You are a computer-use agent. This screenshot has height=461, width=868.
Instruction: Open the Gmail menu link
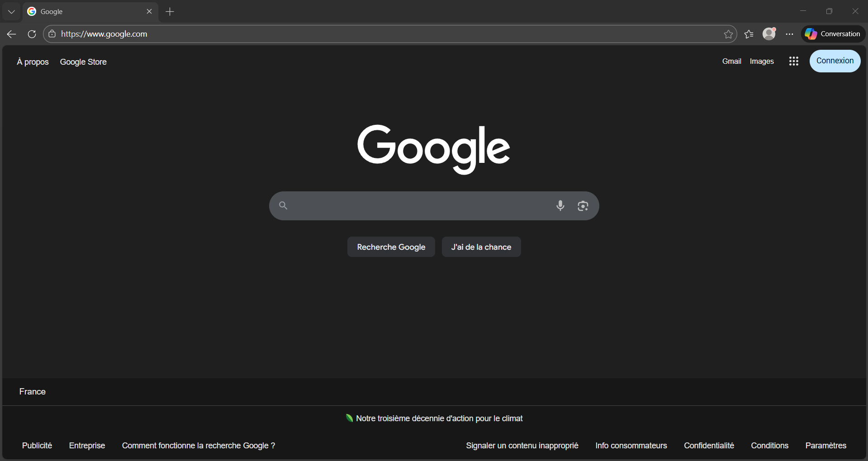(x=731, y=61)
